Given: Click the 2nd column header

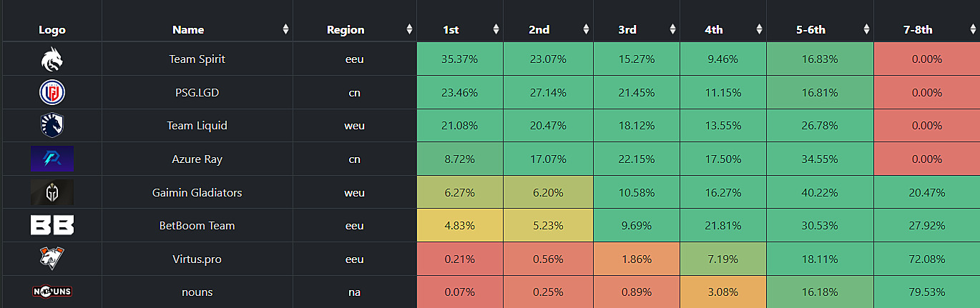Looking at the screenshot, I should click(x=539, y=29).
